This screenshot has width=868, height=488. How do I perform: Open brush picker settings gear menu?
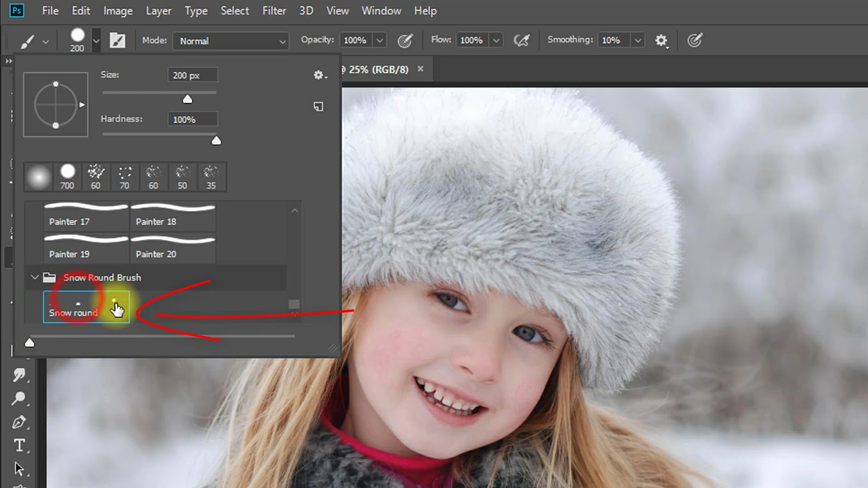(x=320, y=75)
